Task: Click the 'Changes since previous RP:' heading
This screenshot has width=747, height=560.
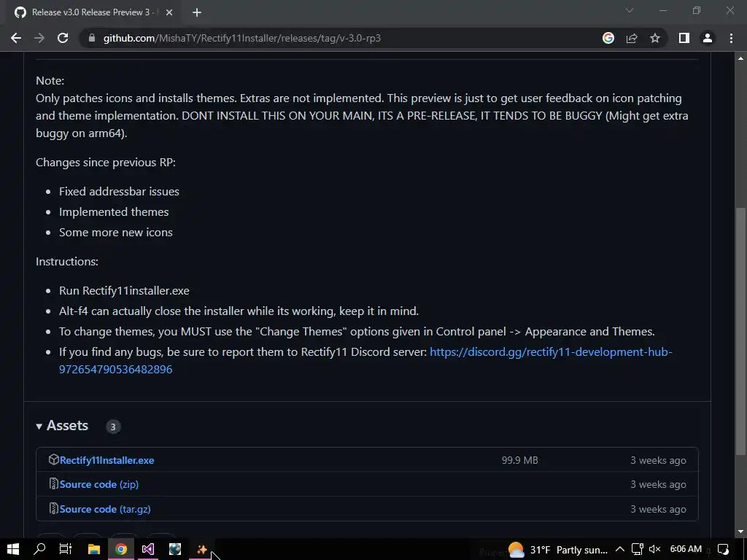Action: click(106, 163)
